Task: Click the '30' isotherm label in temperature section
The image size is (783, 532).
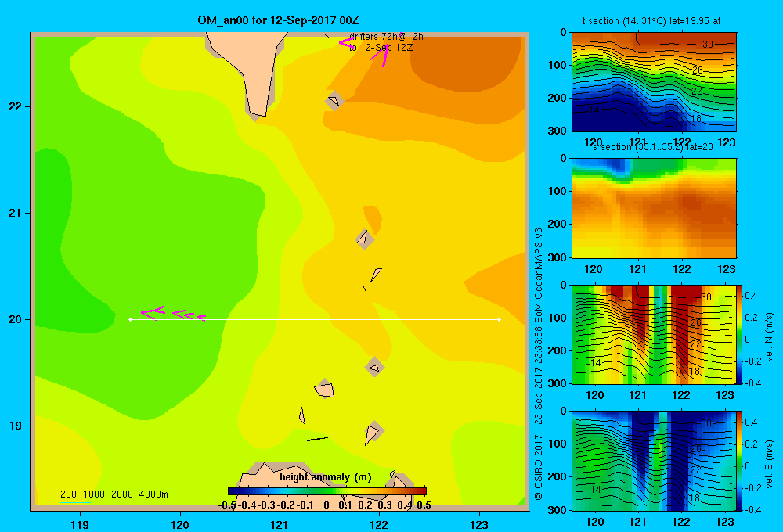Action: (708, 45)
